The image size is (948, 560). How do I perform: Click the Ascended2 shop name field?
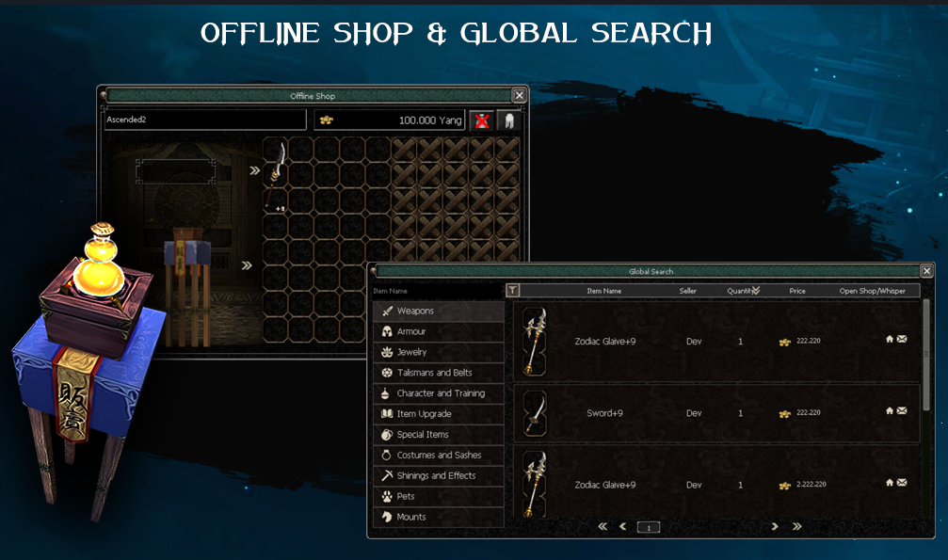click(x=204, y=120)
